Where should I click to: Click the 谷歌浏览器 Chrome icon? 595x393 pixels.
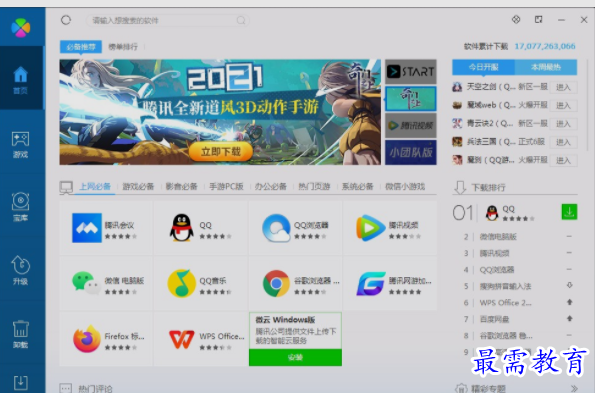pos(276,283)
